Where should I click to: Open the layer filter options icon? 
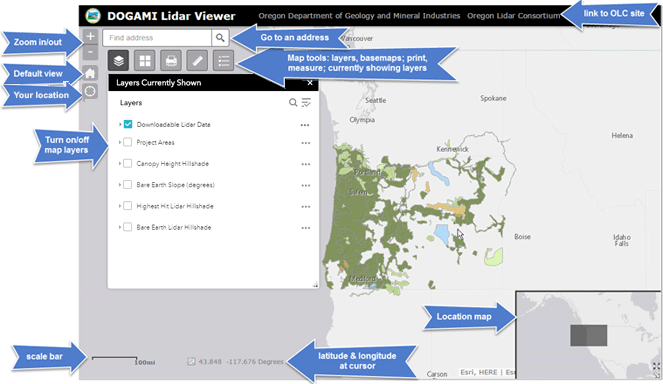click(x=306, y=102)
